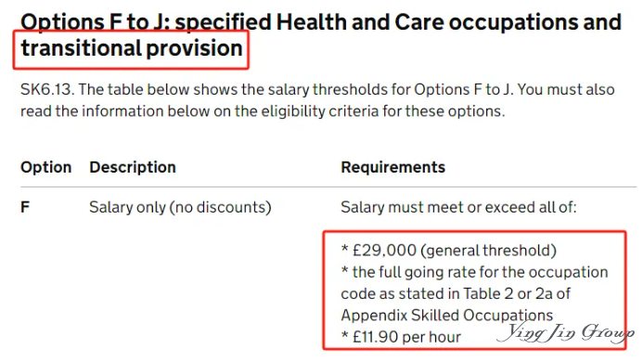Screen dimensions: 644x361
Task: Click the £11.90 per hour line
Action: click(401, 337)
